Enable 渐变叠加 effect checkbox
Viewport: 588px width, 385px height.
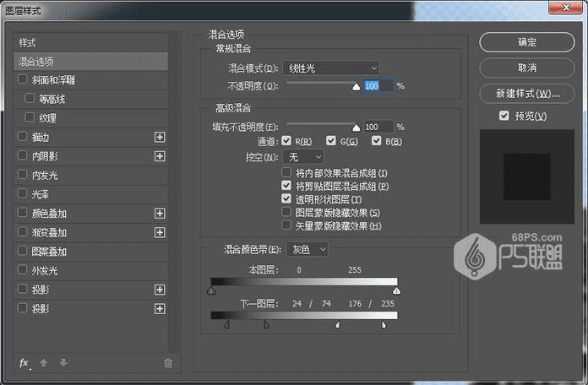(23, 231)
